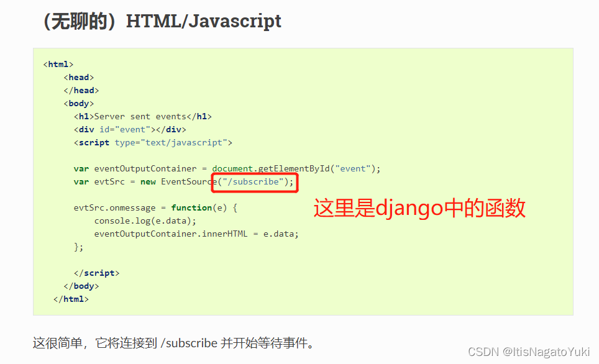The width and height of the screenshot is (599, 364).
Task: Click the highlighted "/subscribe" string in red box
Action: click(255, 181)
